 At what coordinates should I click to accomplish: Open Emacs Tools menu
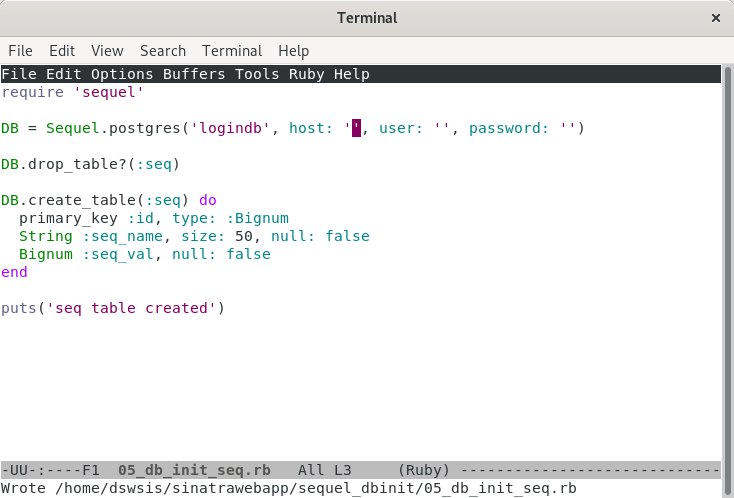(257, 74)
